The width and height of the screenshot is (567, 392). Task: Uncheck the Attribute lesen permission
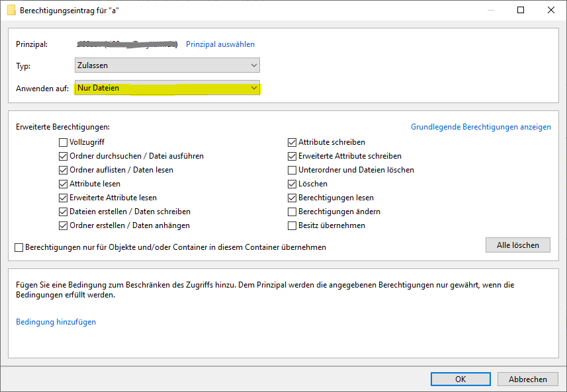click(x=63, y=184)
